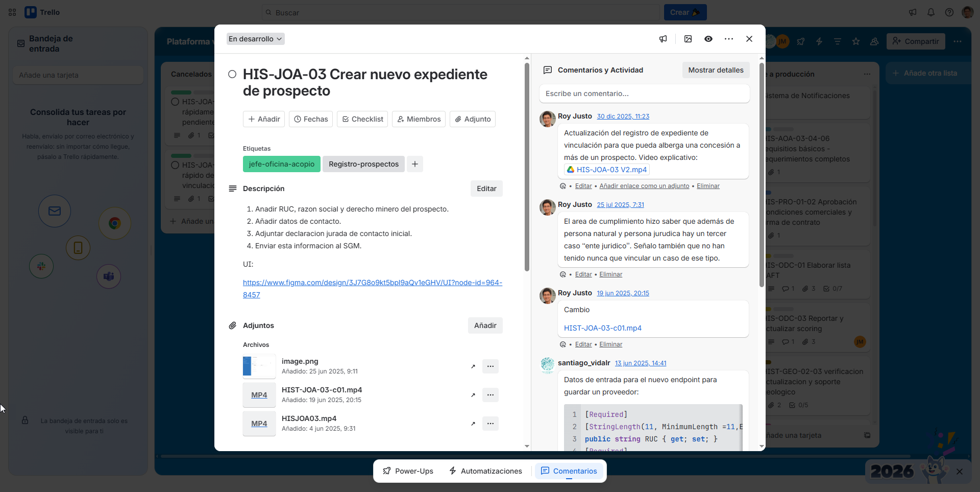Open the Figma design link

373,289
